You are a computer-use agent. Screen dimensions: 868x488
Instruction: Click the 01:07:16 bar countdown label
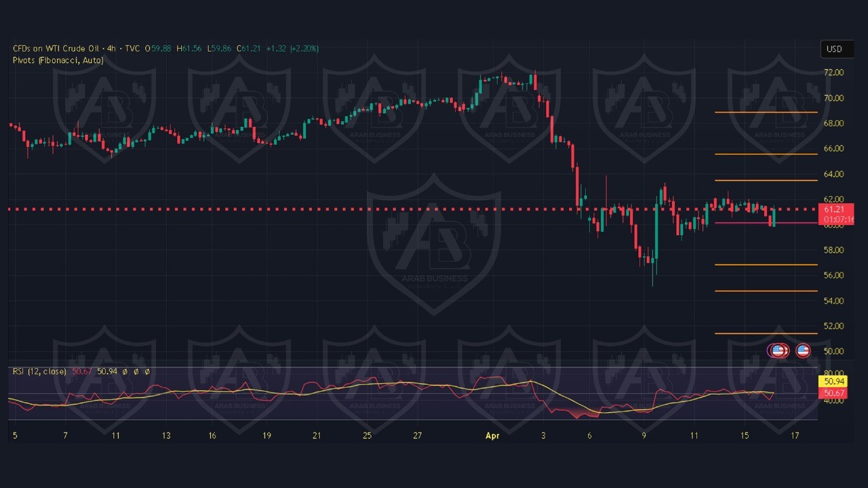(838, 220)
